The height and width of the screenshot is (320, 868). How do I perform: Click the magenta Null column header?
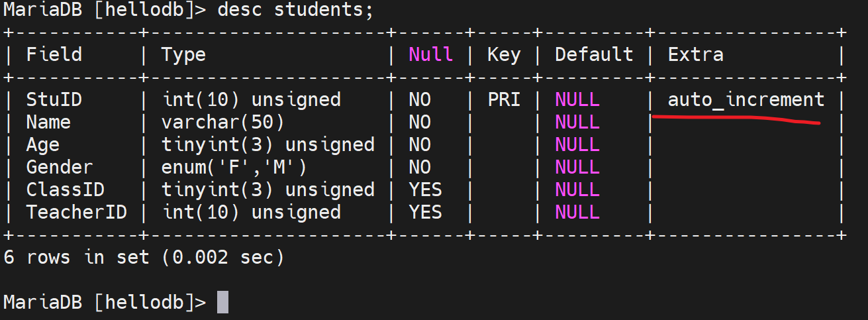click(430, 54)
